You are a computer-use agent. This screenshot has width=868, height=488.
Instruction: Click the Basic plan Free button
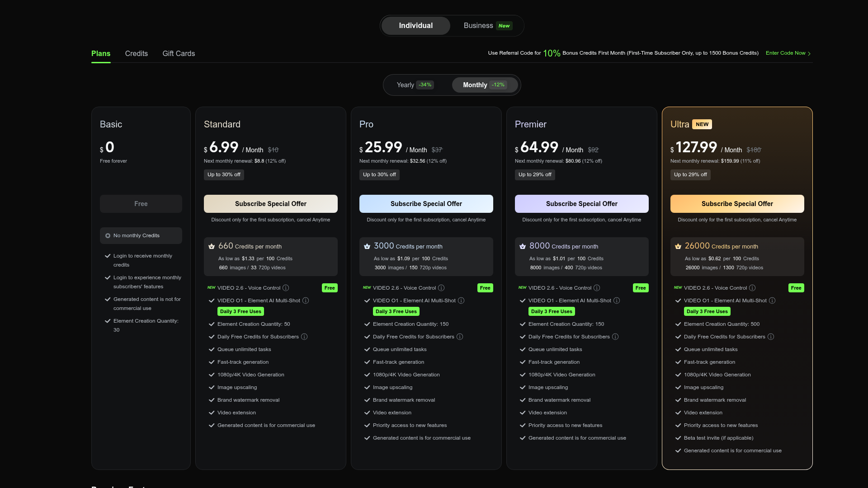click(x=141, y=204)
